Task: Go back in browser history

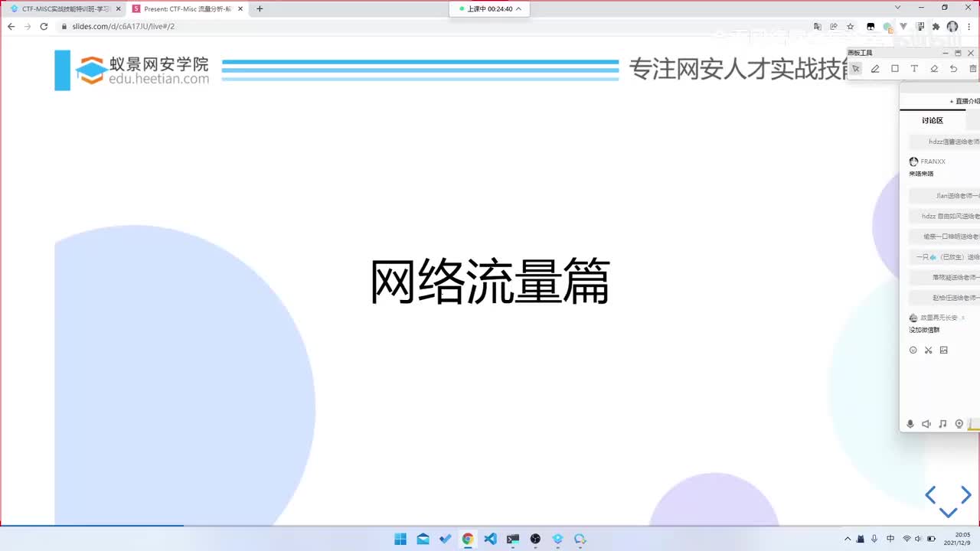Action: coord(11,26)
